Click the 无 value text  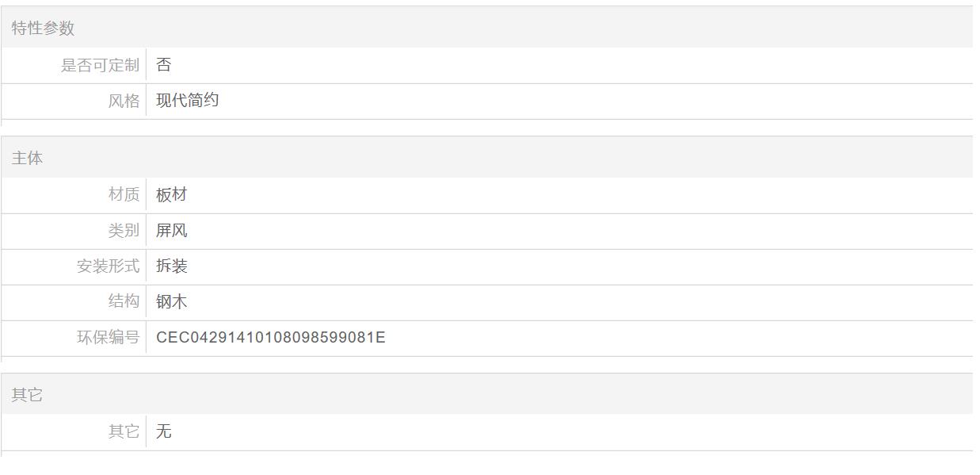pyautogui.click(x=164, y=431)
